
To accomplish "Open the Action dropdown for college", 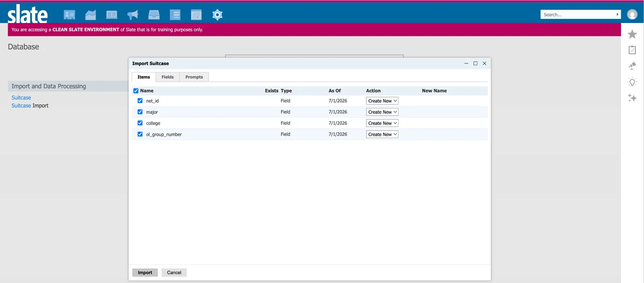I will click(x=382, y=123).
